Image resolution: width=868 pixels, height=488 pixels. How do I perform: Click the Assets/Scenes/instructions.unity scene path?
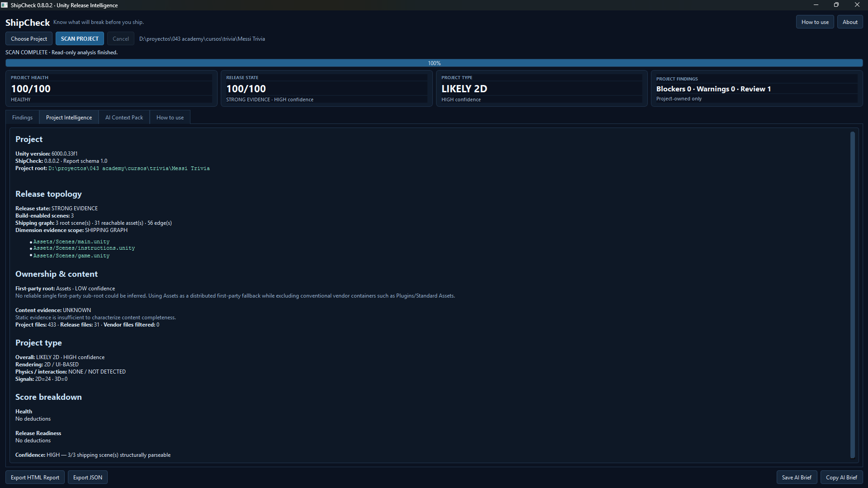pos(84,248)
